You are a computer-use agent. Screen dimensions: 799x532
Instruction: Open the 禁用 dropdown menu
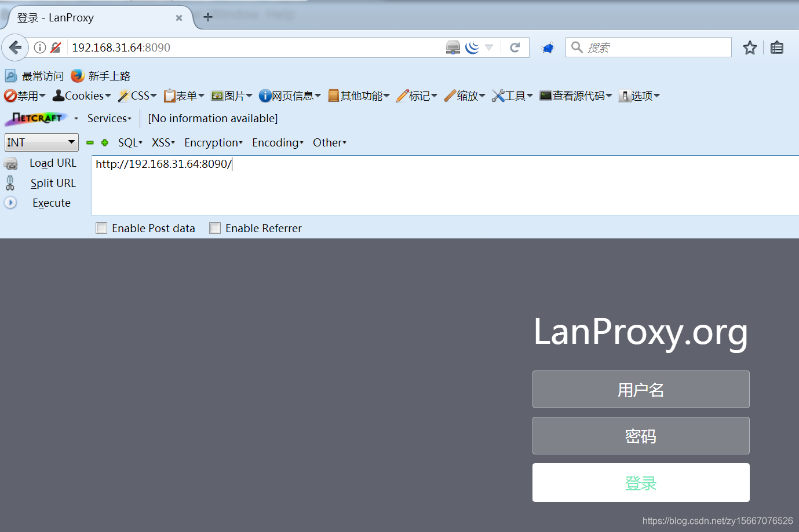click(x=25, y=96)
